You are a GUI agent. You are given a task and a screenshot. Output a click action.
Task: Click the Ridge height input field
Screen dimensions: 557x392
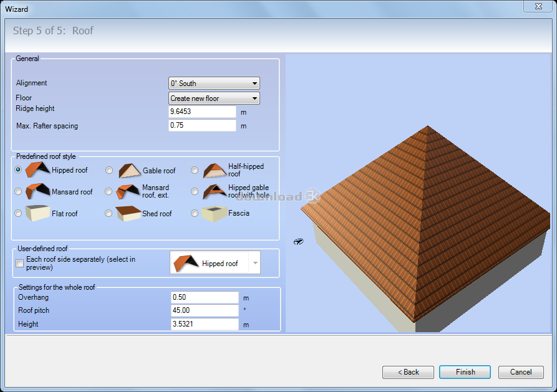point(202,112)
